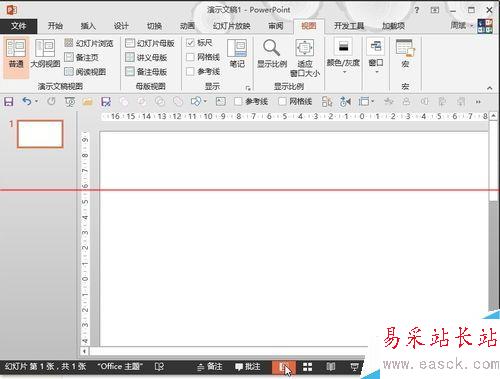Toggle the 笔记 notes pane button
The image size is (500, 379).
click(x=237, y=53)
